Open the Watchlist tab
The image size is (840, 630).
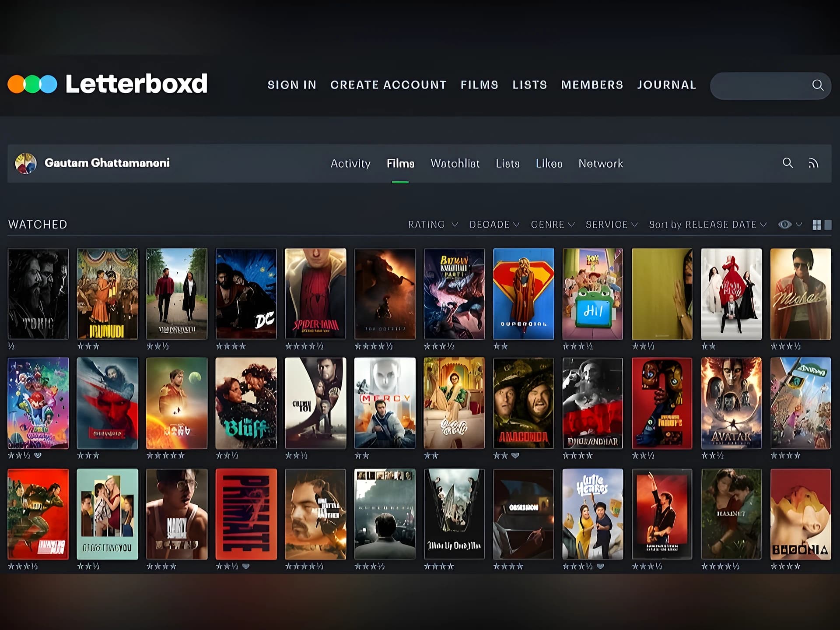[x=455, y=163]
